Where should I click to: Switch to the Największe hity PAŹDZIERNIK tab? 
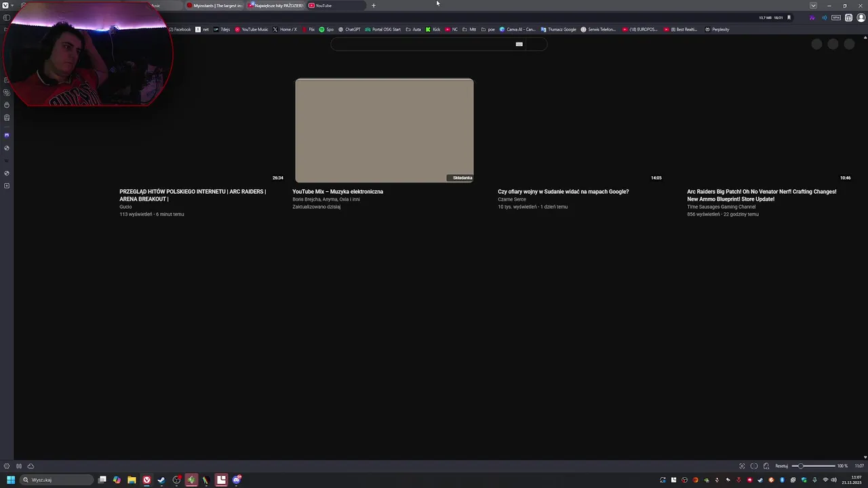[275, 5]
